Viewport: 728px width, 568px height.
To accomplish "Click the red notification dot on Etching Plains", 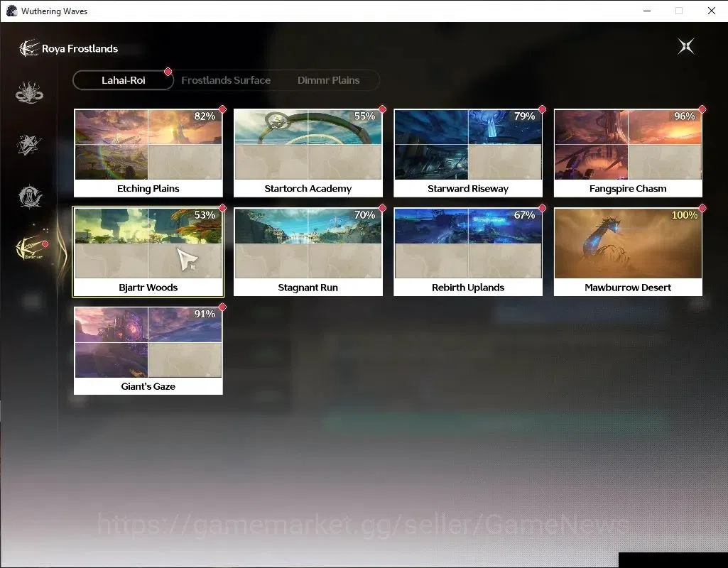I will coord(222,109).
